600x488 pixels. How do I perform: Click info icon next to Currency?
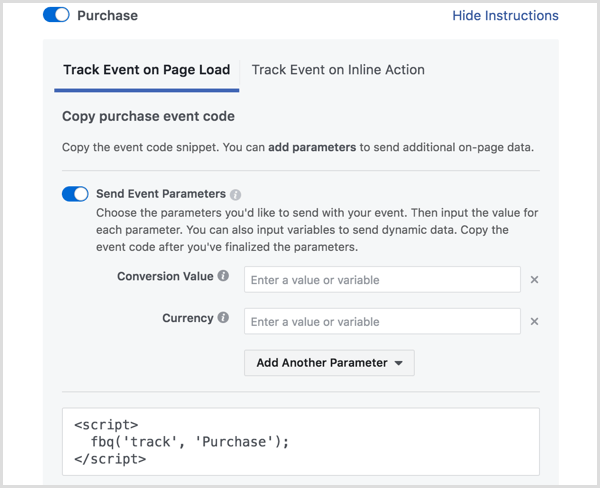tap(223, 317)
